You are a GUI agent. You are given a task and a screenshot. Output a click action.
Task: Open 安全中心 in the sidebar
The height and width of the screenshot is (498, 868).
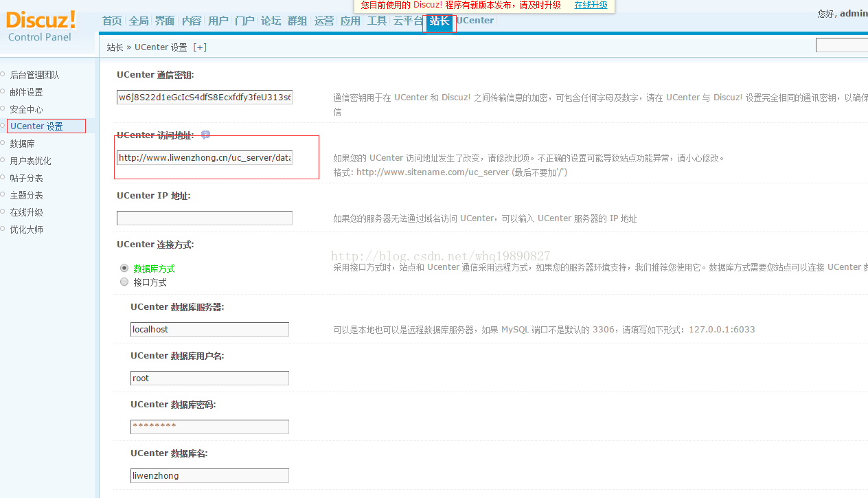(26, 109)
